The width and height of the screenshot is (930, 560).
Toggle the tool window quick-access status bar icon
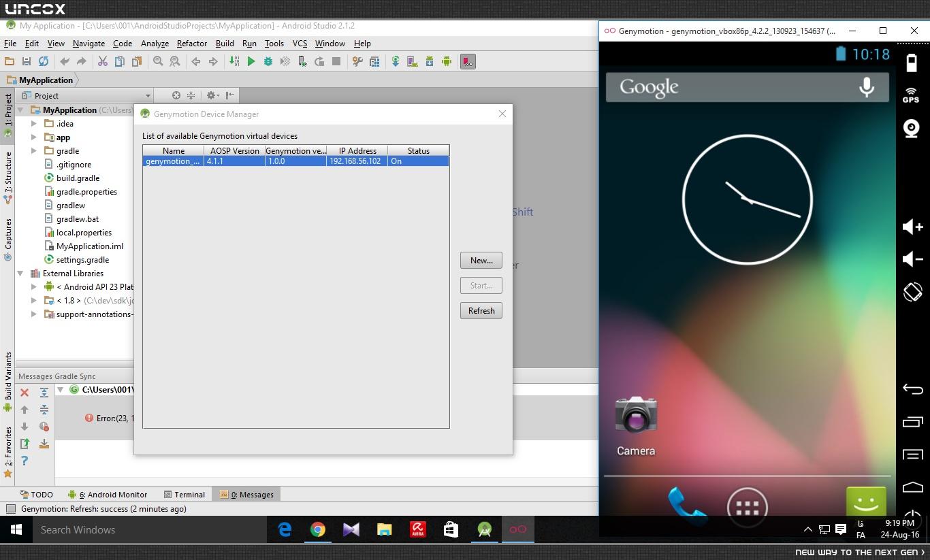pyautogui.click(x=10, y=509)
